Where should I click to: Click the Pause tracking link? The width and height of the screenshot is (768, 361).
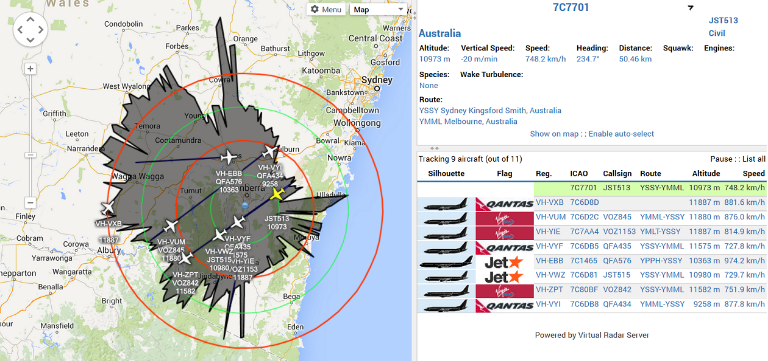tap(720, 159)
